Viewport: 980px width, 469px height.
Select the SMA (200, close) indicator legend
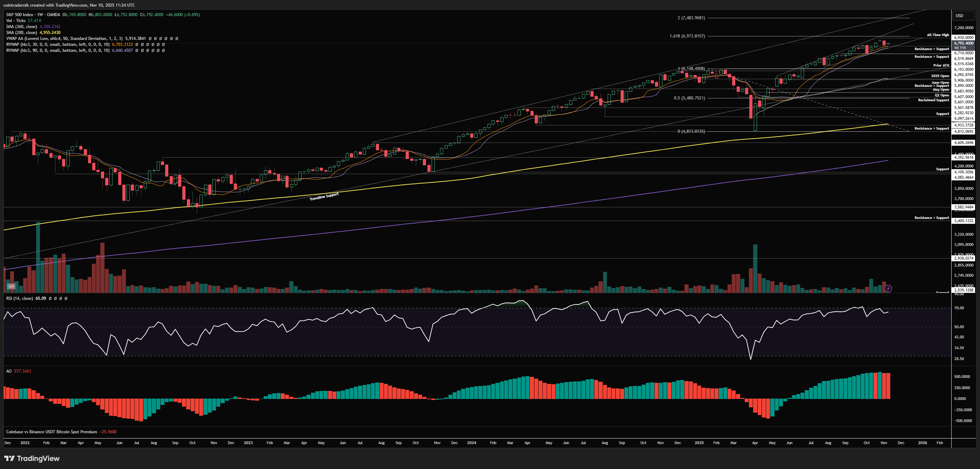(x=22, y=33)
